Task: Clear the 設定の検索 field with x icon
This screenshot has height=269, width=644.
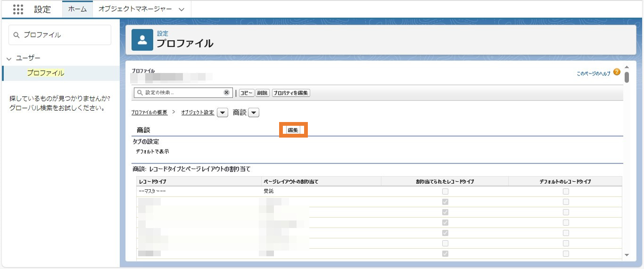Action: point(226,93)
